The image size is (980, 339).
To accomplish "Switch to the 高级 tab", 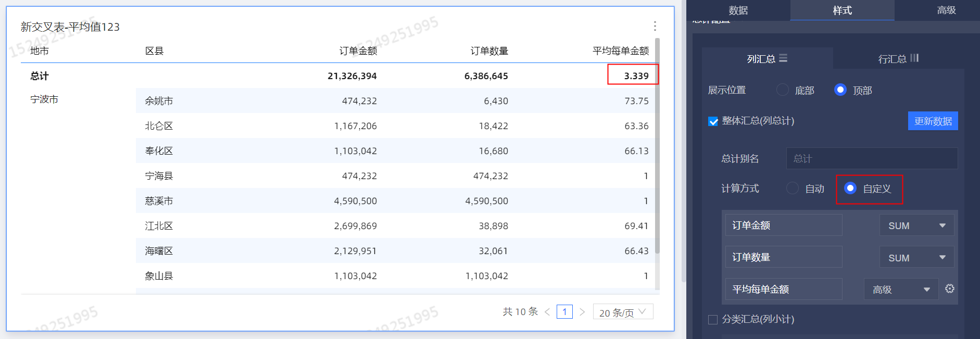I will point(946,10).
